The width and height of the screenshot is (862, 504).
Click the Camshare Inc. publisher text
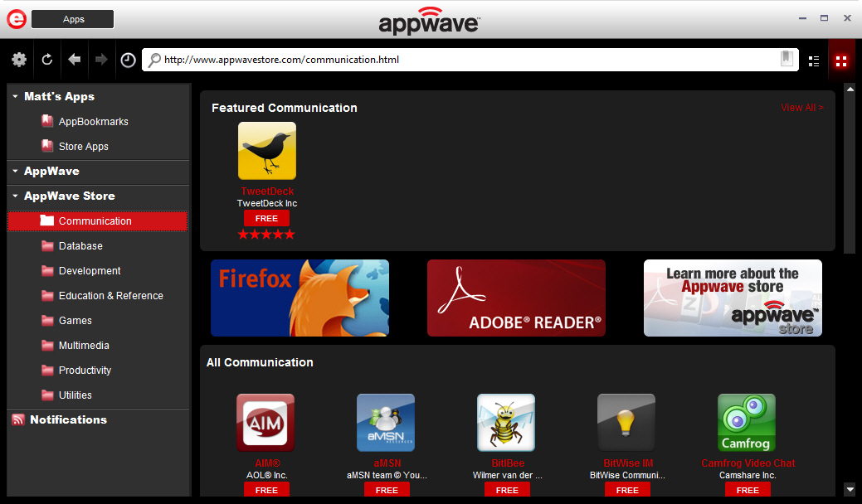pos(748,475)
